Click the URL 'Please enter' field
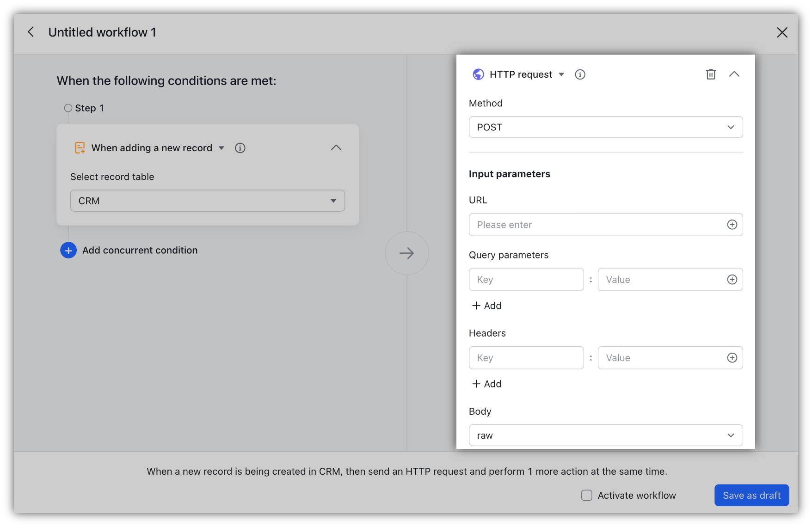This screenshot has height=527, width=812. [606, 225]
